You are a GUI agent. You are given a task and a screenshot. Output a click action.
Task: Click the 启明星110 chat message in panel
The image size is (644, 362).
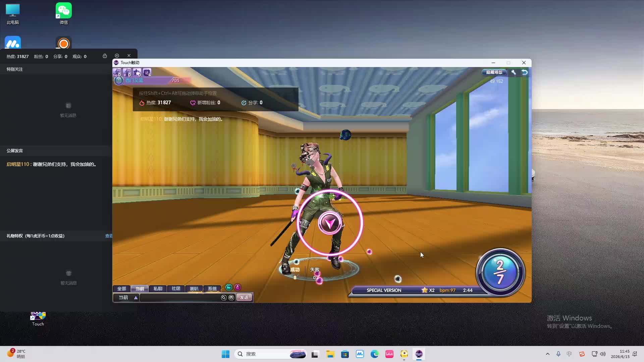[x=52, y=164]
